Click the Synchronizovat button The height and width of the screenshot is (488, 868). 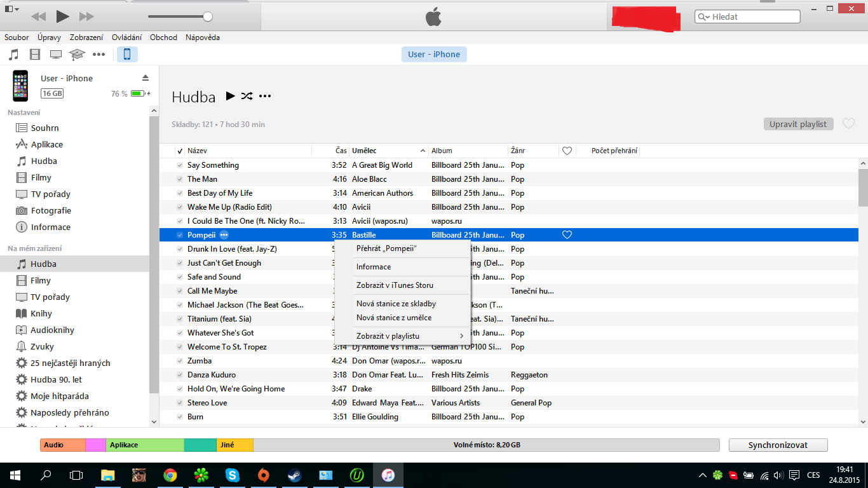pos(778,445)
